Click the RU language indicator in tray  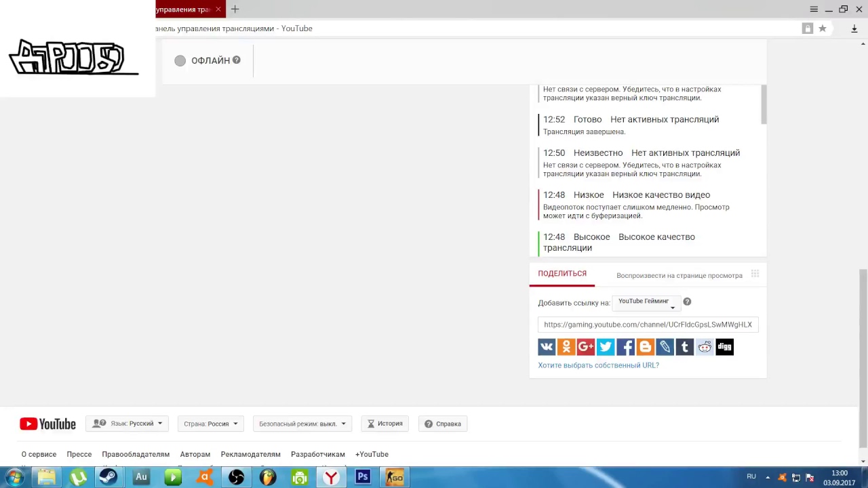[x=751, y=477]
